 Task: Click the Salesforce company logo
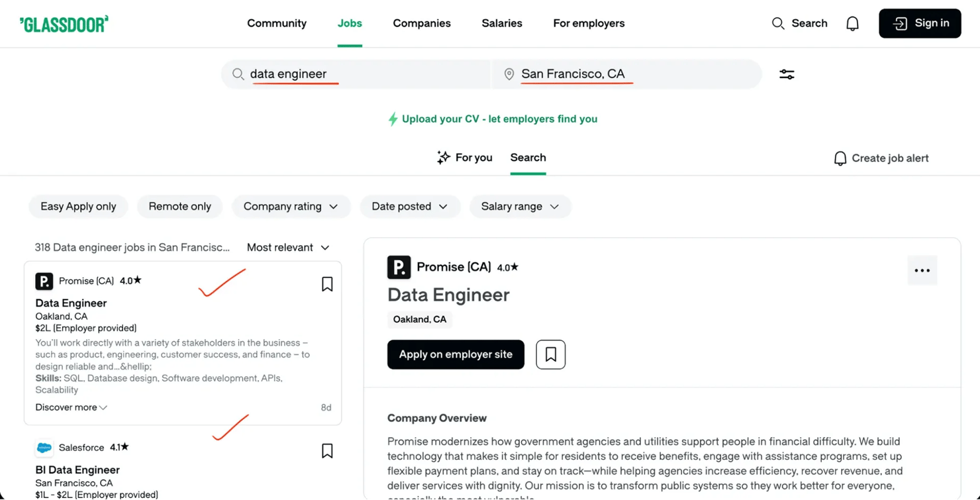(x=44, y=448)
